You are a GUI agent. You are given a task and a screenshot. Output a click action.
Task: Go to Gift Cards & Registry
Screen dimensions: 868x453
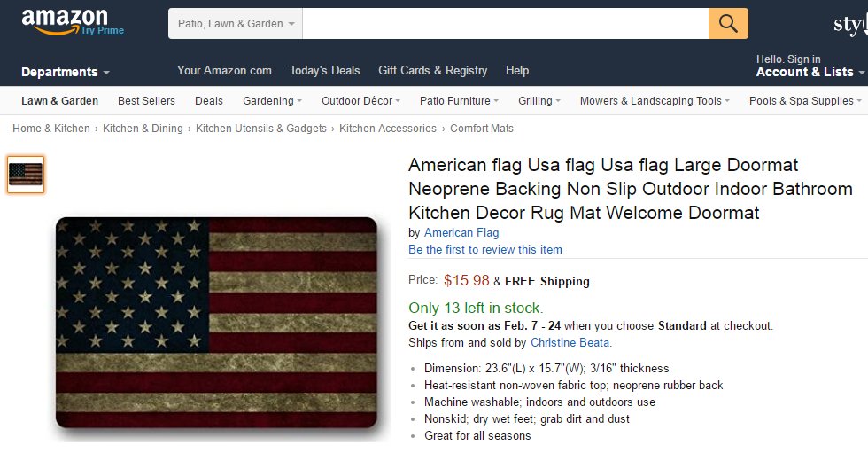point(432,70)
